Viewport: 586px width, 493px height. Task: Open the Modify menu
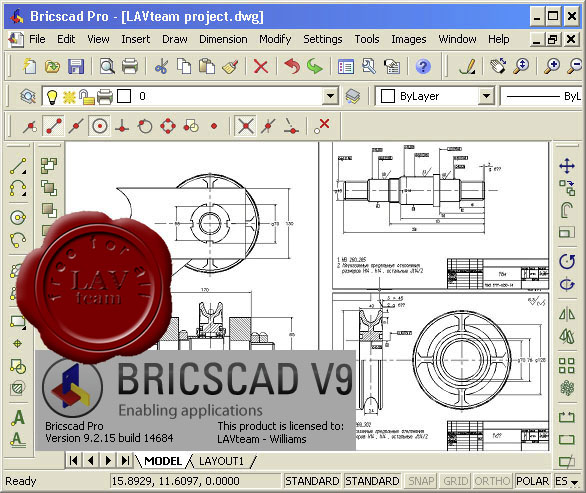[x=275, y=39]
